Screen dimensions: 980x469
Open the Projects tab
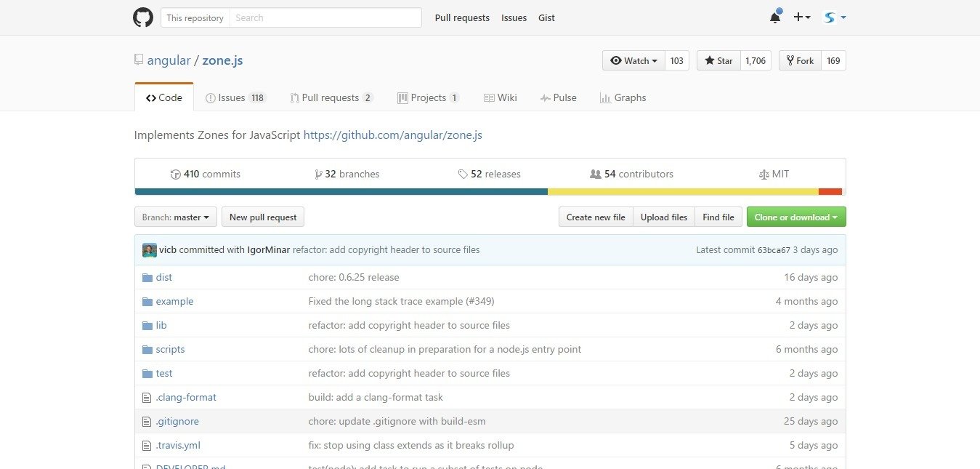coord(429,97)
